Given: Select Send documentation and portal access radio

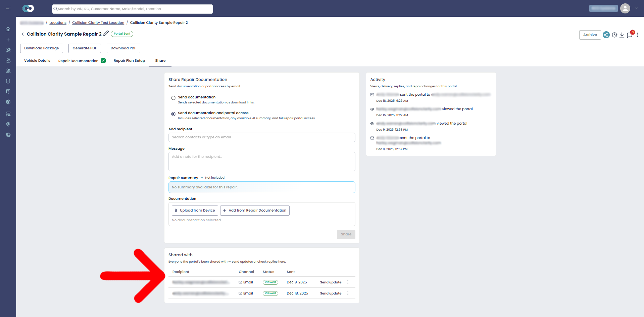Looking at the screenshot, I should [173, 114].
